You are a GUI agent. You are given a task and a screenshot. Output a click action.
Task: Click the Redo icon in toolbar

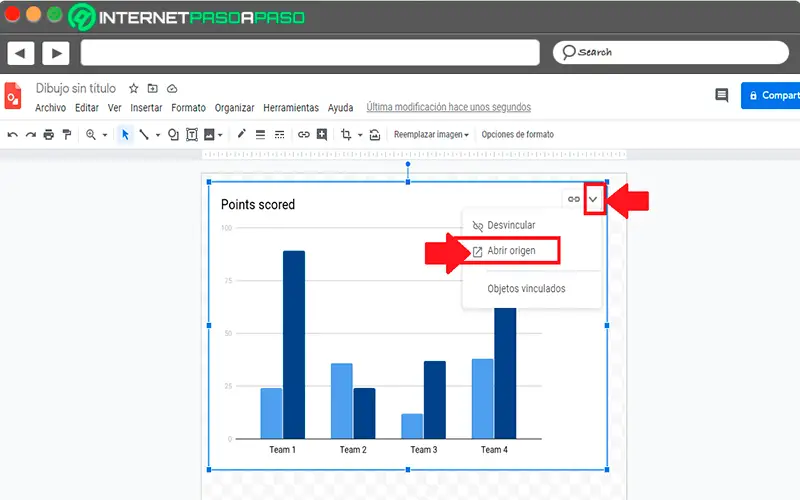[x=31, y=135]
